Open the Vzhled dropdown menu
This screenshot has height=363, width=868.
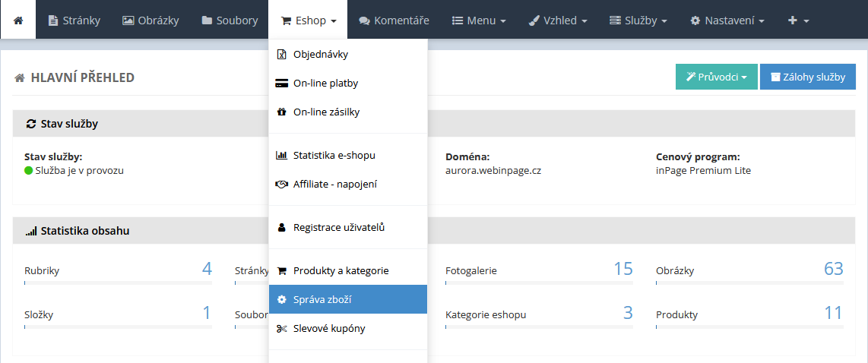558,21
